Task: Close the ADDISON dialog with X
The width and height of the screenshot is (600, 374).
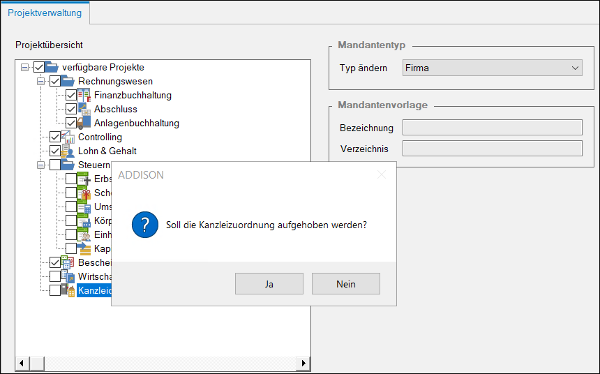Action: (x=382, y=175)
